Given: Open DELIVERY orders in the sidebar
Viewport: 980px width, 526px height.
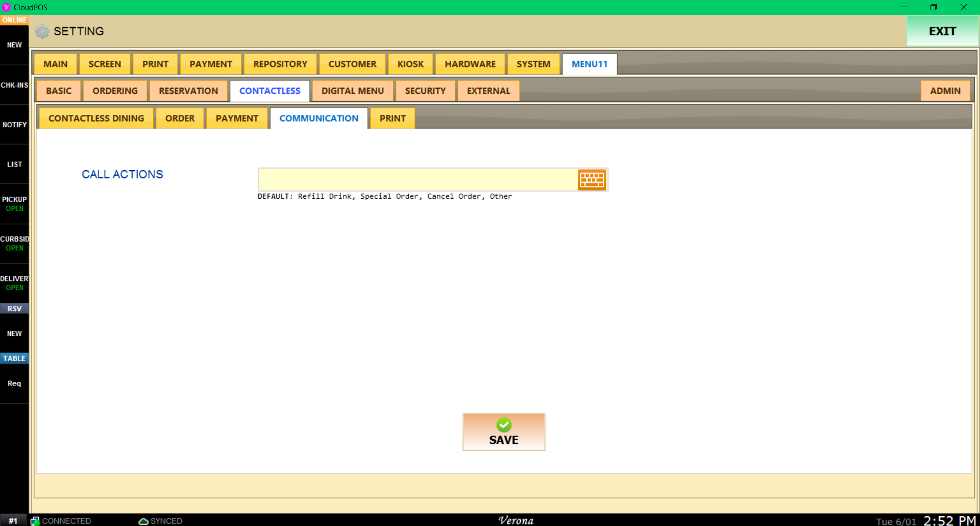Looking at the screenshot, I should point(14,283).
